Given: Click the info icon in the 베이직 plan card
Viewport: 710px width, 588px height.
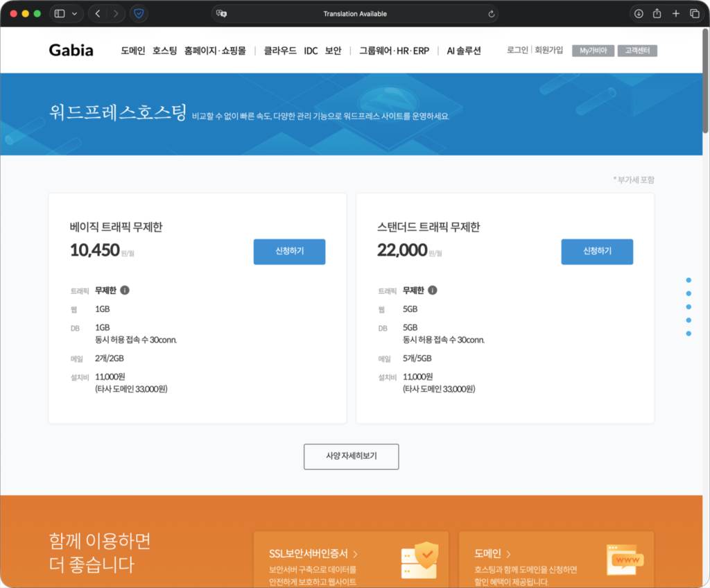Looking at the screenshot, I should point(125,291).
